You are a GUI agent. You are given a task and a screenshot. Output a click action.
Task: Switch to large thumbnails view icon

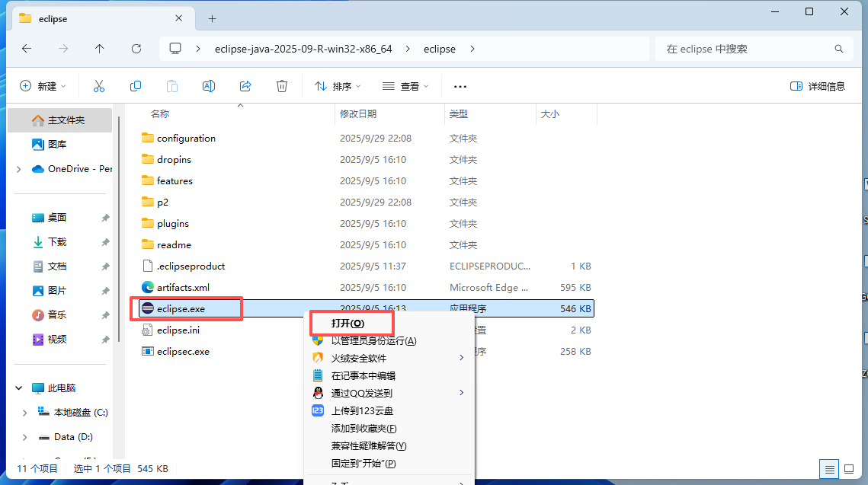pos(848,468)
